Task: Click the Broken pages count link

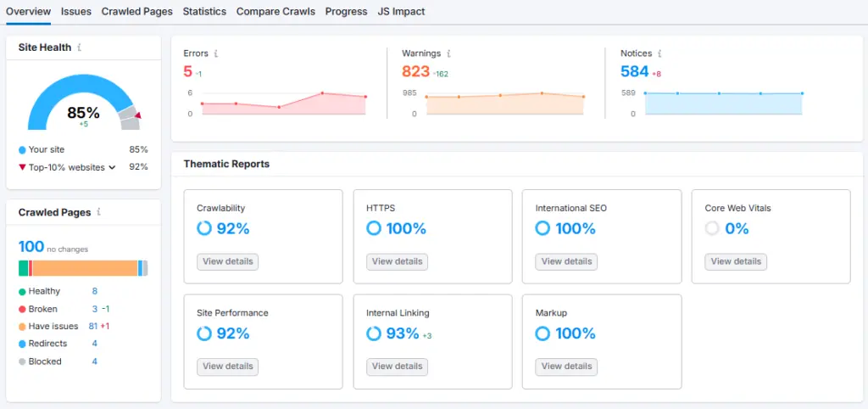Action: pyautogui.click(x=95, y=309)
